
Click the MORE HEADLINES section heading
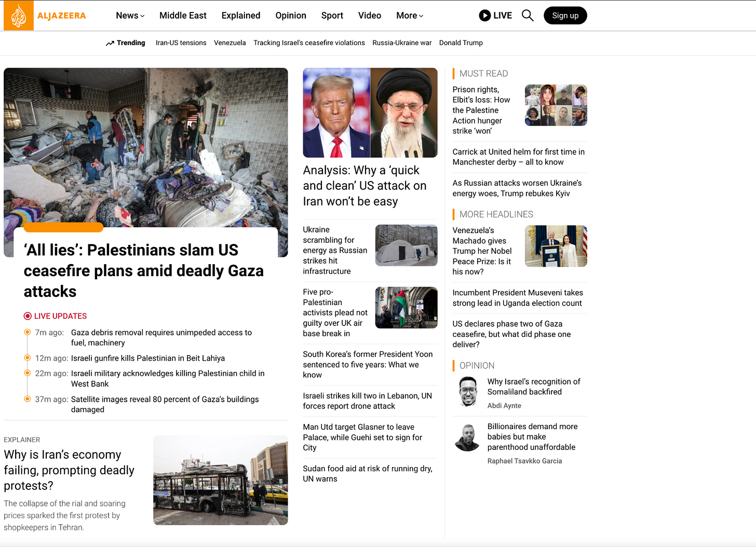coord(496,214)
